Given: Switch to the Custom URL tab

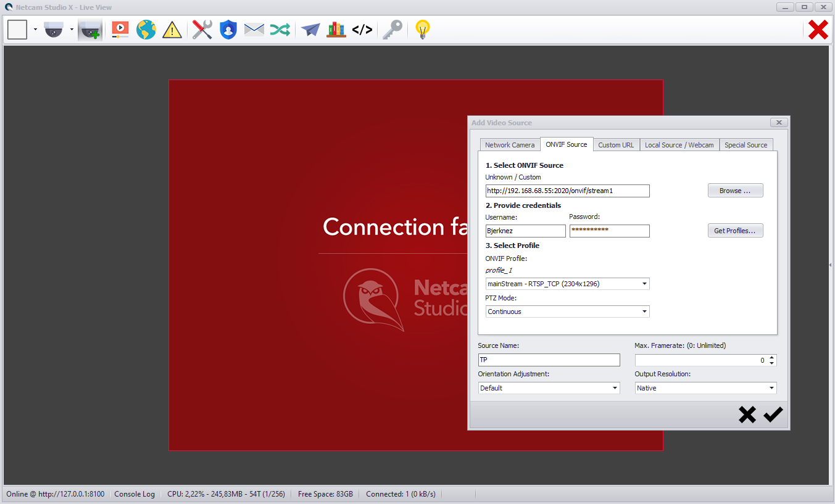Looking at the screenshot, I should (616, 145).
